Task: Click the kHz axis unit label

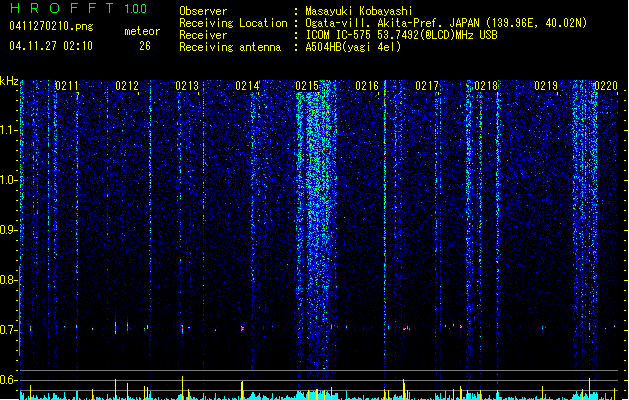Action: pos(9,81)
